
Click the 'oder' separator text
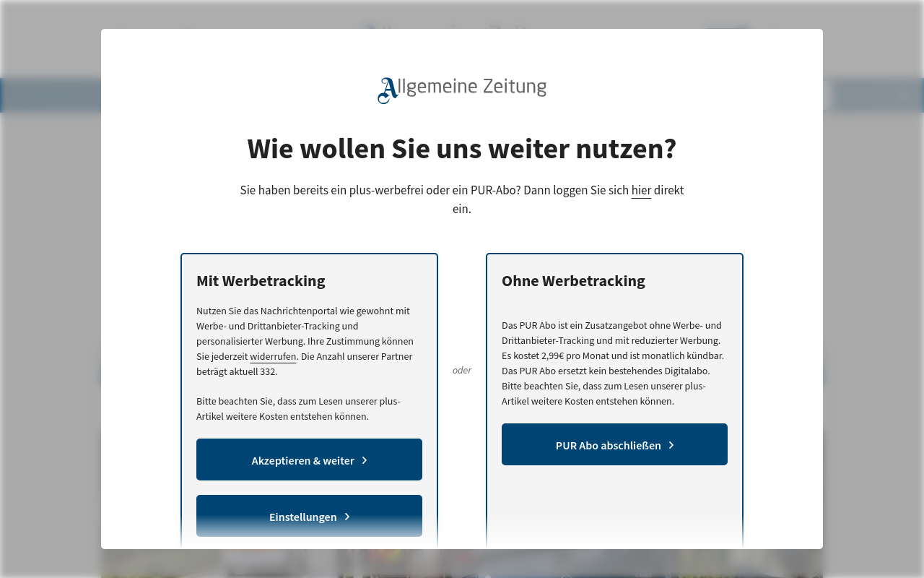462,370
